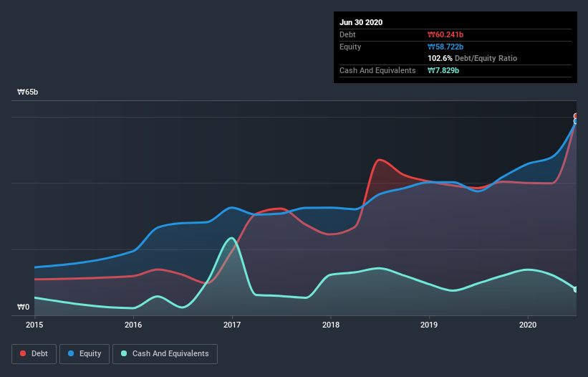This screenshot has width=588, height=377.
Task: Toggle Cash And Equivalents legend button
Action: 165,354
